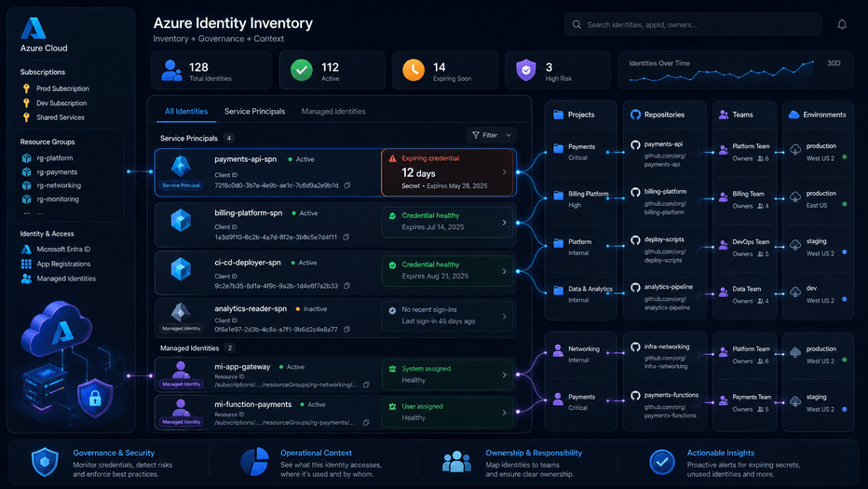Viewport: 868px width, 489px height.
Task: Open the Billing Platform project
Action: click(582, 198)
